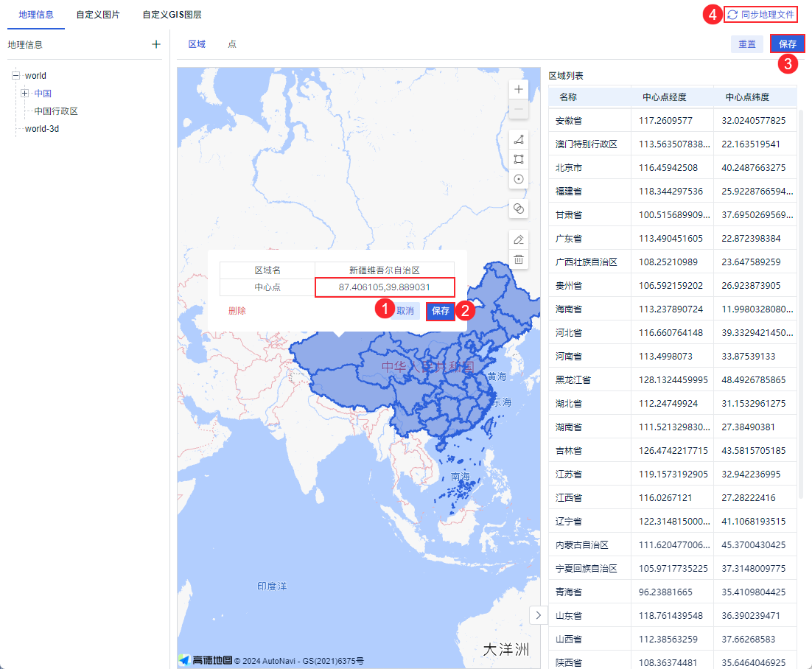812x669 pixels.
Task: Select world in the tree
Action: [x=35, y=76]
